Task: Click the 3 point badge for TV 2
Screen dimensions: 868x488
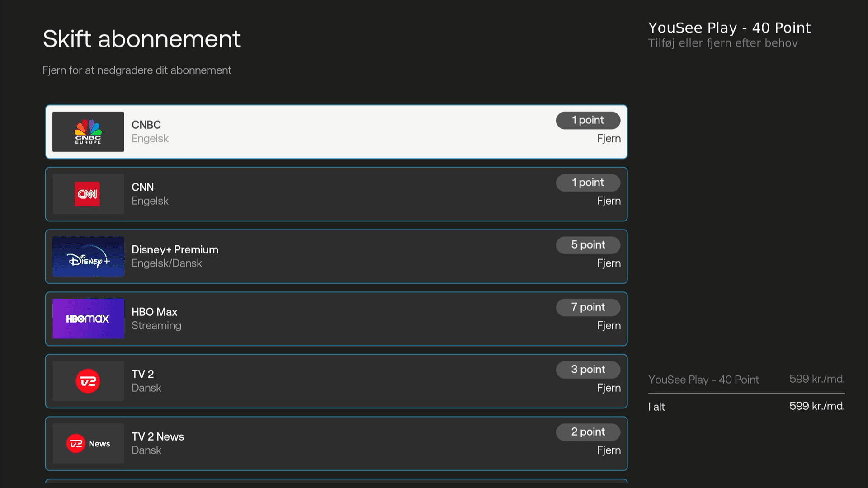Action: [588, 370]
